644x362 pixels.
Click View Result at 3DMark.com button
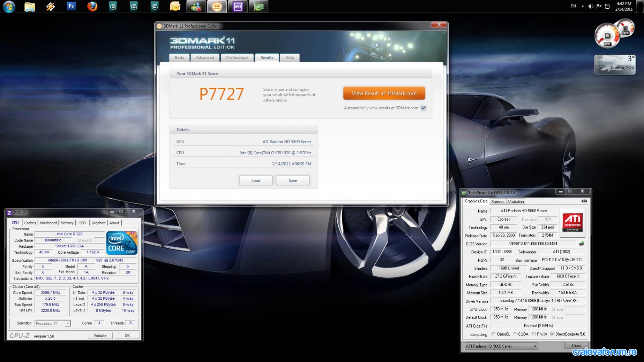pos(384,93)
